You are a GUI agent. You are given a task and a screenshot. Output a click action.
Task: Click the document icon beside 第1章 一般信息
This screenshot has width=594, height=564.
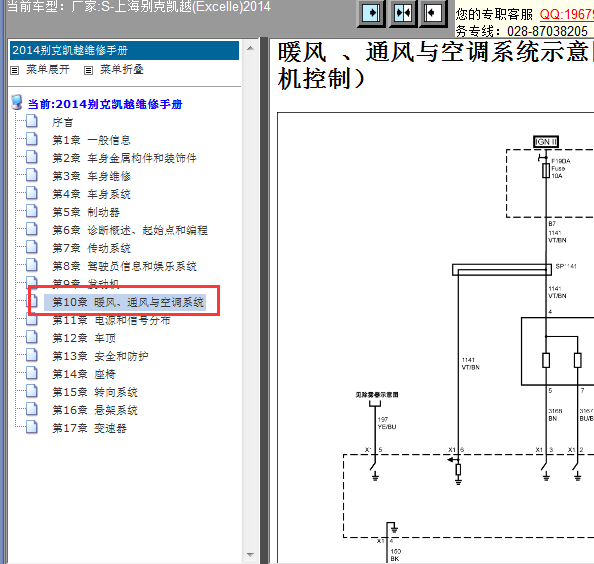click(x=32, y=139)
